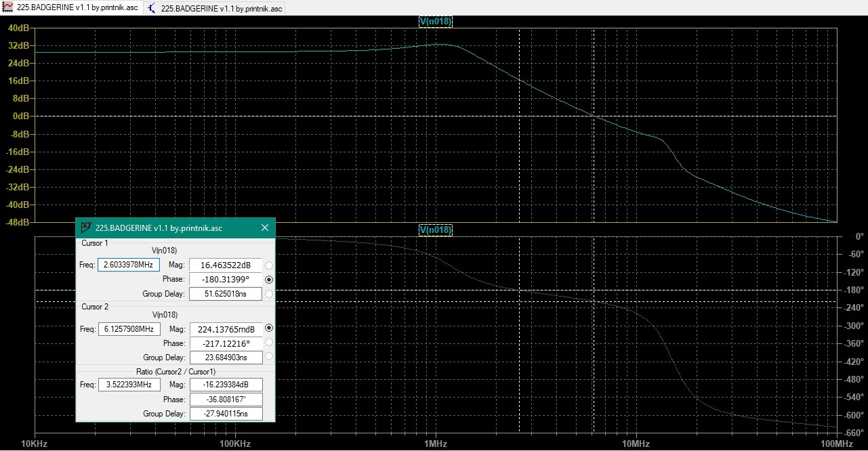Click the cursor dialog's title bar icon
The width and height of the screenshot is (868, 451).
pos(86,228)
